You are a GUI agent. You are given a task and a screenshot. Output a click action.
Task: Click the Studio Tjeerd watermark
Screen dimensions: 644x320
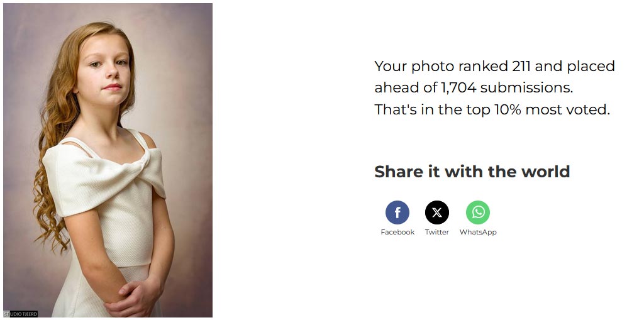pyautogui.click(x=21, y=314)
